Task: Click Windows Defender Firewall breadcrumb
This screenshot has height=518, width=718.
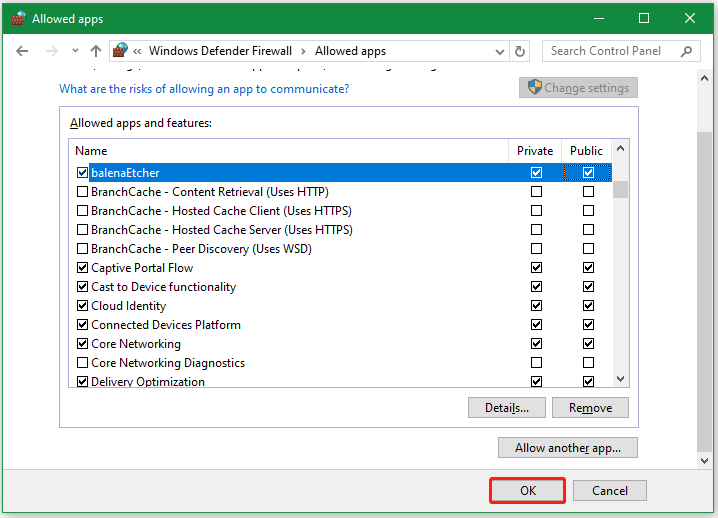Action: (x=220, y=51)
